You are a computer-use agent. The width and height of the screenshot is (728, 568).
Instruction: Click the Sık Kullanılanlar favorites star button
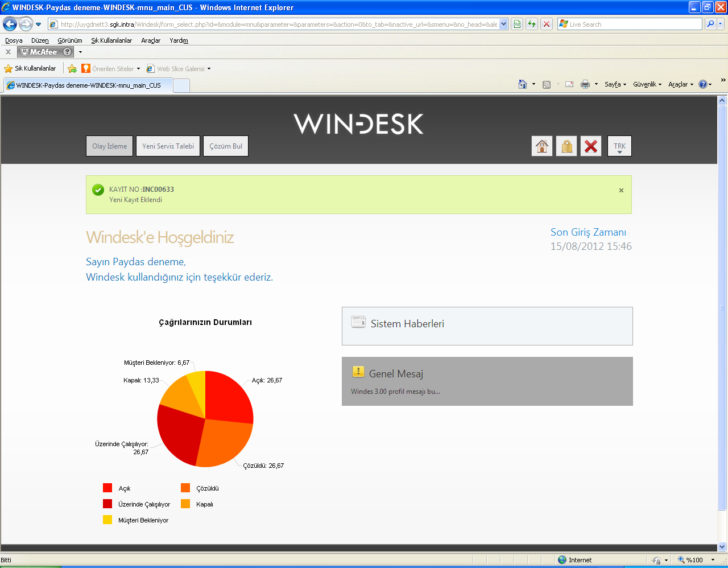30,68
